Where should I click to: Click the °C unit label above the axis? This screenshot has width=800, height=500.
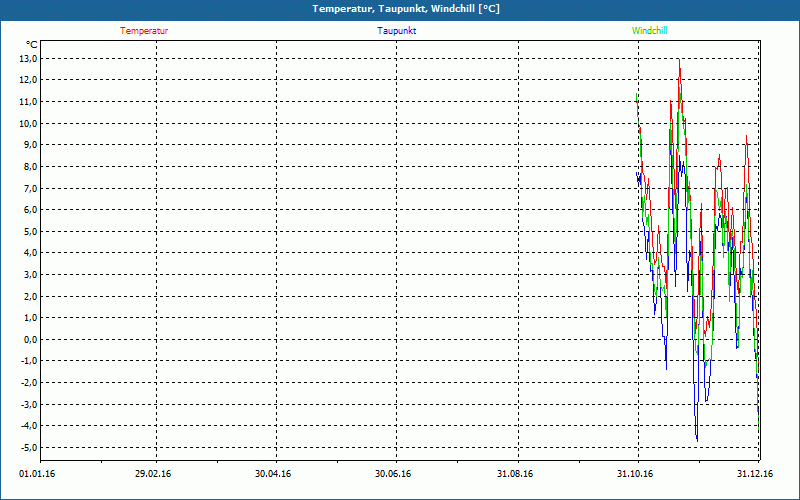tap(32, 44)
